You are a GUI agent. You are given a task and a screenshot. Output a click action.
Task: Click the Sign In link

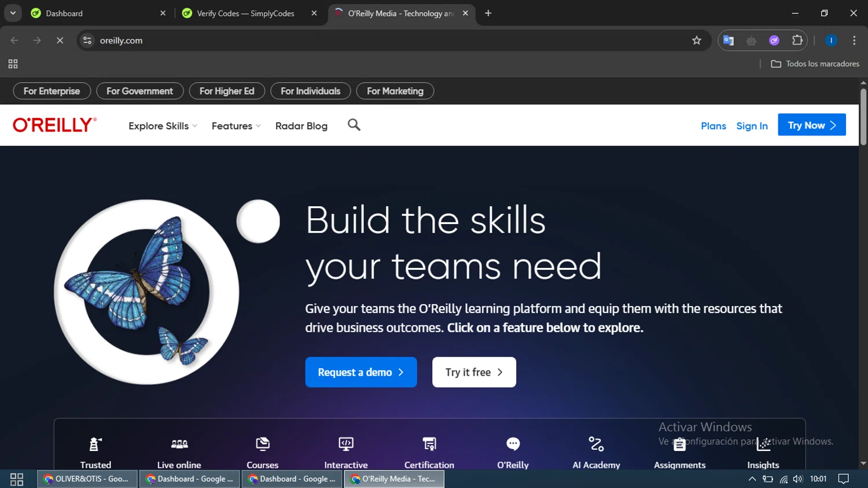pyautogui.click(x=752, y=126)
